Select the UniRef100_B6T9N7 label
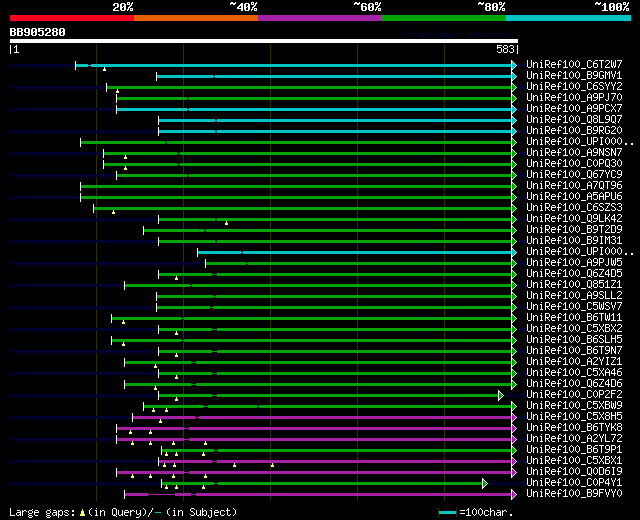Viewport: 640px width, 520px height. point(574,351)
